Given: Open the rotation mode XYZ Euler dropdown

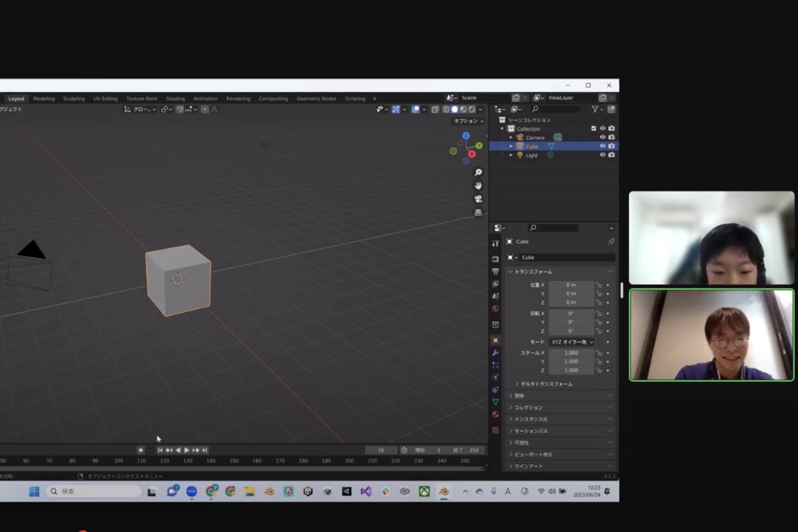Looking at the screenshot, I should point(572,342).
